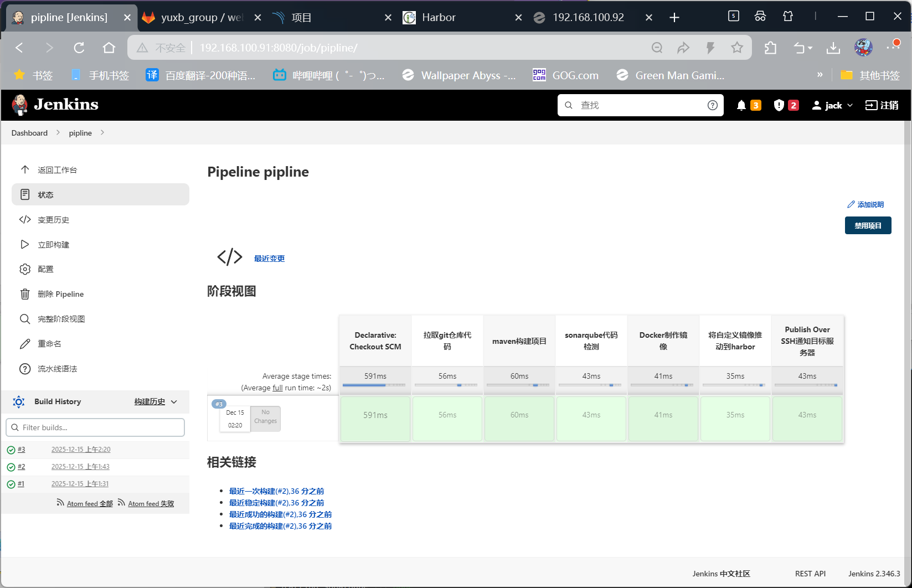Click browser reload icon
Image resolution: width=912 pixels, height=588 pixels.
79,48
